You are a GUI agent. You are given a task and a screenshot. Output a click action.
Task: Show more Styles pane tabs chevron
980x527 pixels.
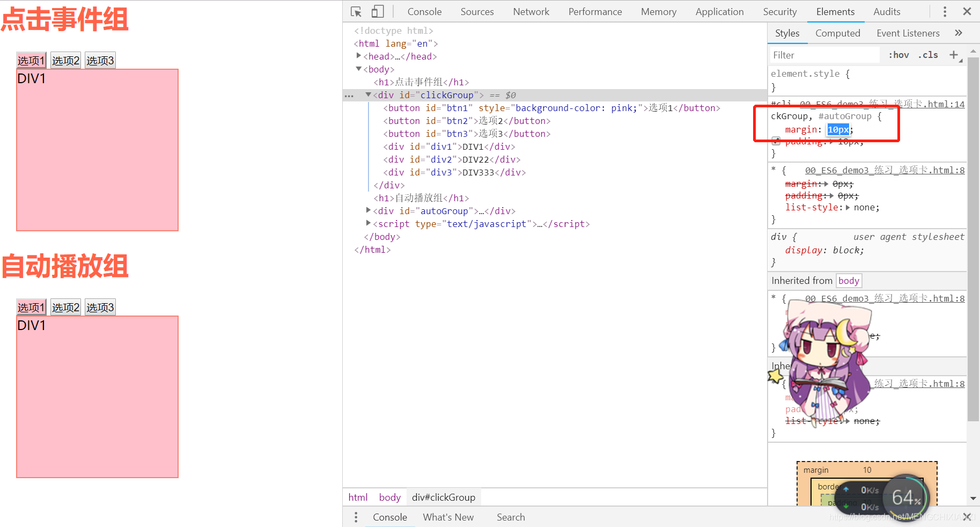point(959,33)
